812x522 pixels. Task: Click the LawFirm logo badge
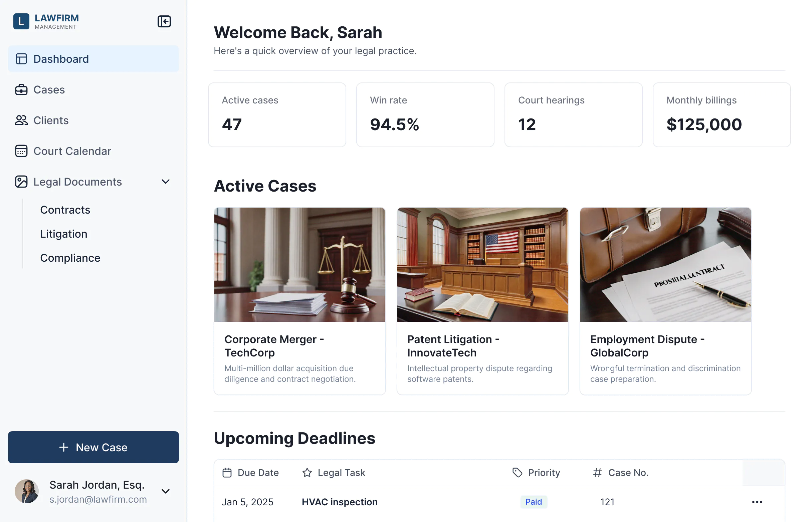tap(21, 21)
